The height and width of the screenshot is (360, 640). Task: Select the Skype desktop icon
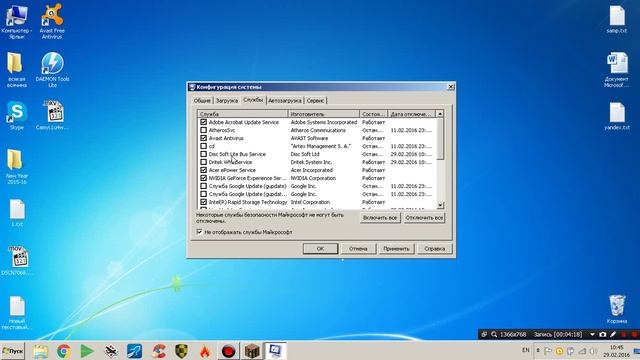17,116
